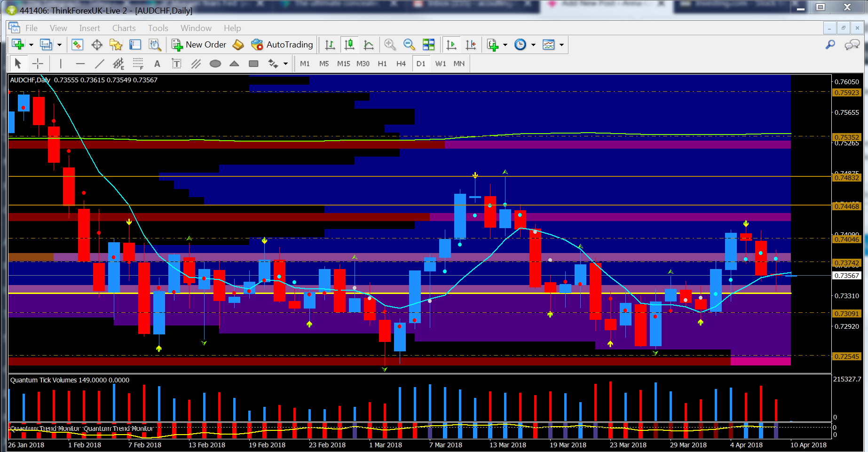
Task: Launch the Strategy Tester
Action: click(155, 45)
